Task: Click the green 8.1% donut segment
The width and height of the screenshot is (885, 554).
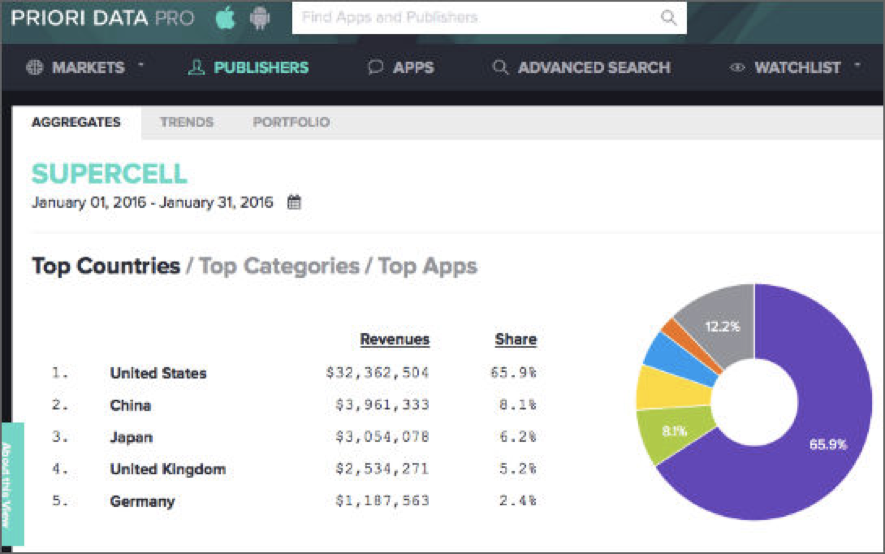Action: [x=674, y=432]
